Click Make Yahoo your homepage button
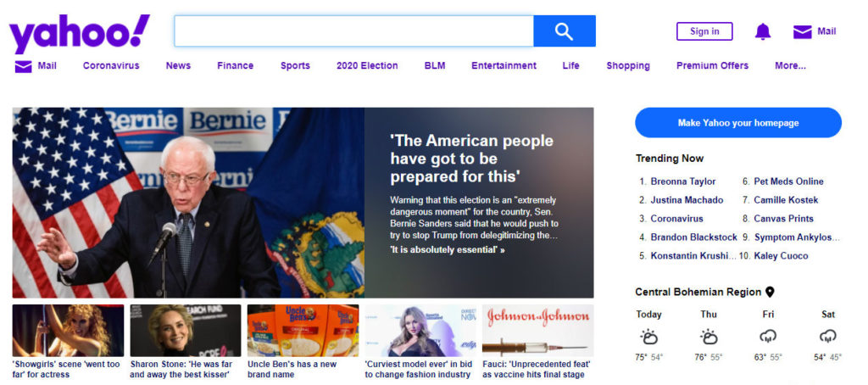The height and width of the screenshot is (385, 868). [x=737, y=123]
